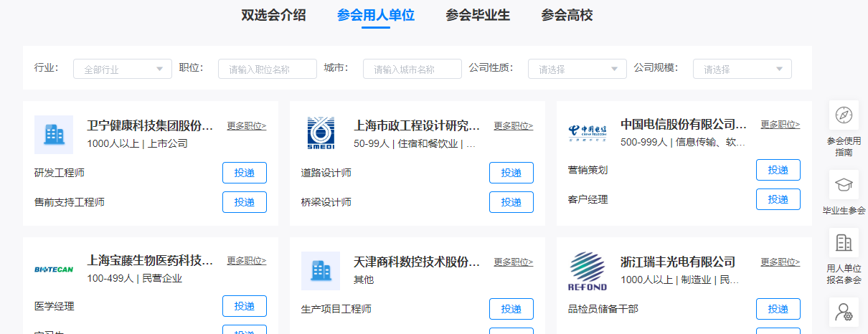The height and width of the screenshot is (334, 868).
Task: Select the 桥梁设计师 job title
Action: (x=326, y=202)
